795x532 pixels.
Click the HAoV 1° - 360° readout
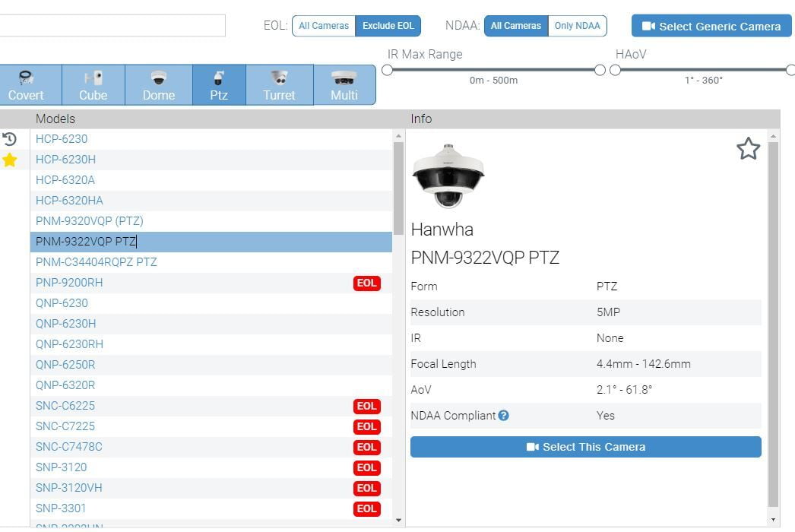pyautogui.click(x=704, y=80)
